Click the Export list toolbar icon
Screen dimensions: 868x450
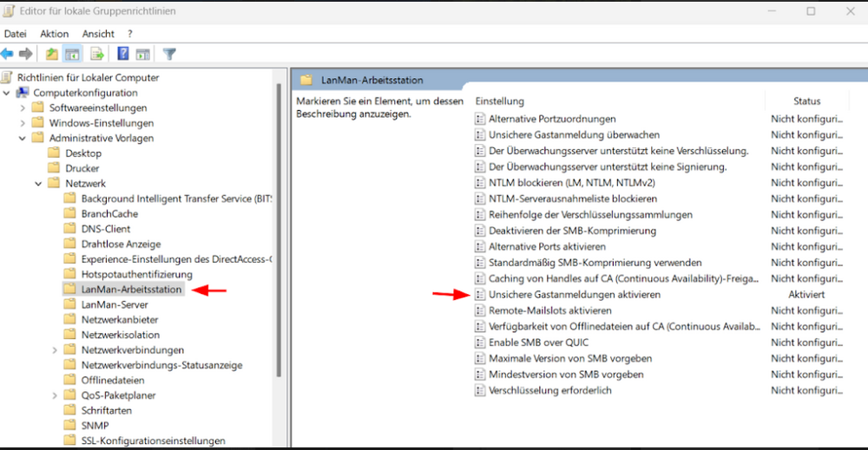[x=97, y=54]
